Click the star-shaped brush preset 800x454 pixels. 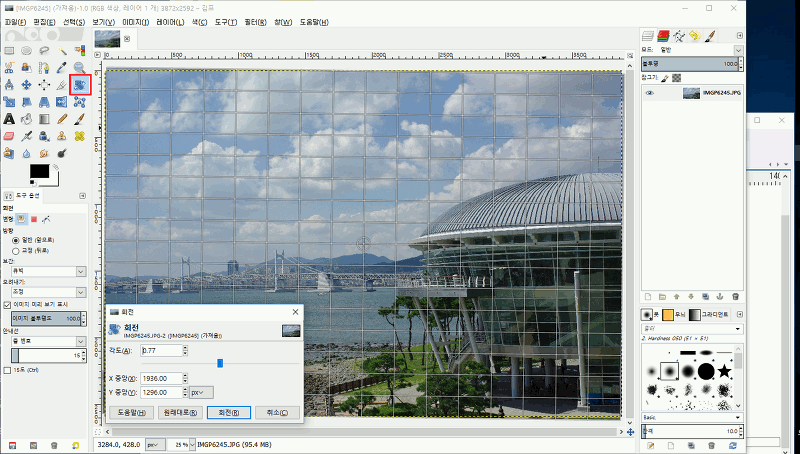click(723, 371)
